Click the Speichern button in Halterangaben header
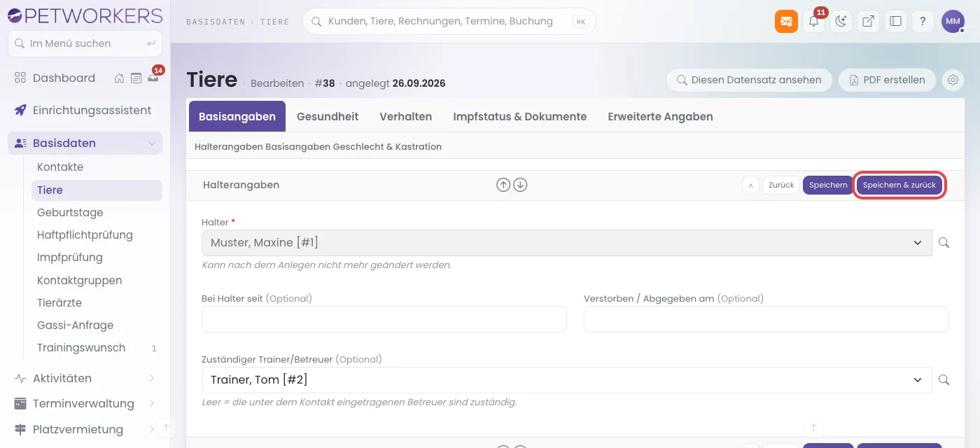The height and width of the screenshot is (448, 980). (x=828, y=185)
